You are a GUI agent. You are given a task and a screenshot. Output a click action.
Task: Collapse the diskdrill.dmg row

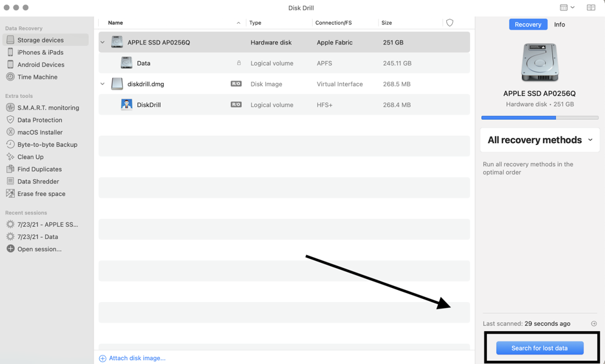coord(103,84)
